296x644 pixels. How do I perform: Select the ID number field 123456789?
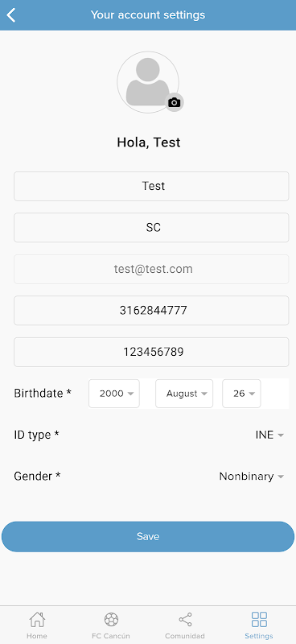[x=151, y=352]
